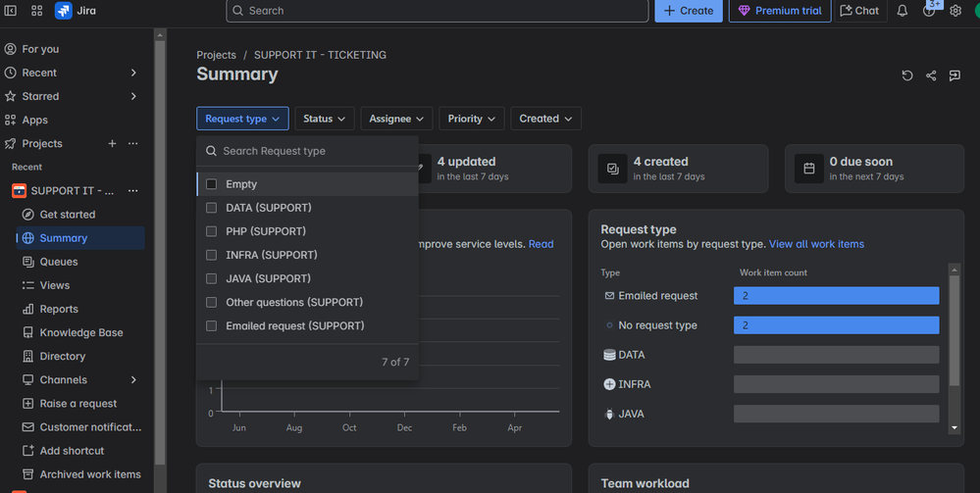980x493 pixels.
Task: Click the feedback icon near Summary
Action: click(x=954, y=75)
